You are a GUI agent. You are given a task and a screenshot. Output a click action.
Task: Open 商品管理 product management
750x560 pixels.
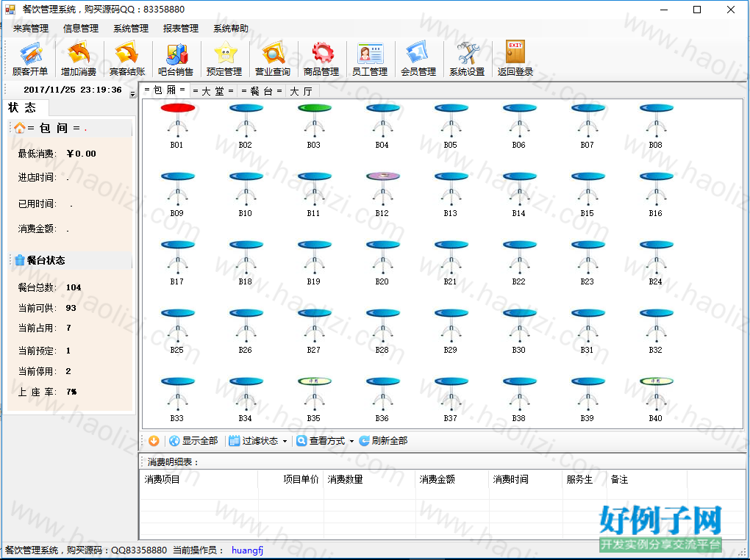coord(321,59)
